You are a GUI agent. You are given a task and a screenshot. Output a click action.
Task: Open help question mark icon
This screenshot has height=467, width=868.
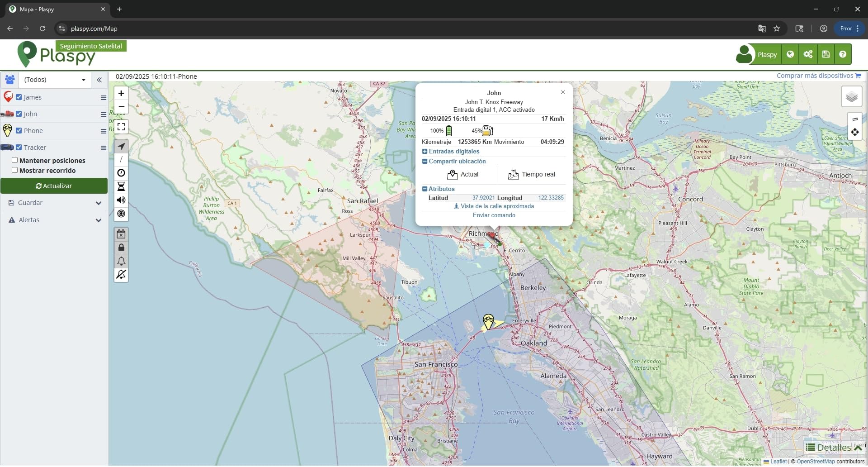[x=843, y=54]
